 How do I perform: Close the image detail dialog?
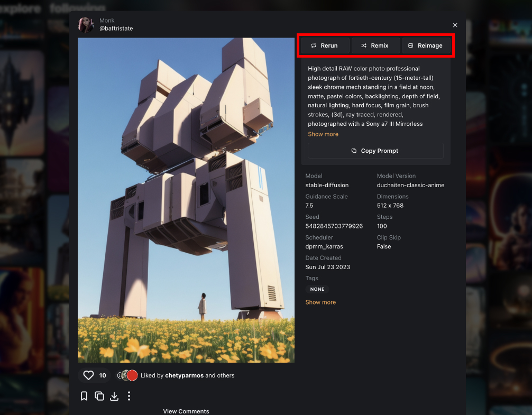coord(455,25)
